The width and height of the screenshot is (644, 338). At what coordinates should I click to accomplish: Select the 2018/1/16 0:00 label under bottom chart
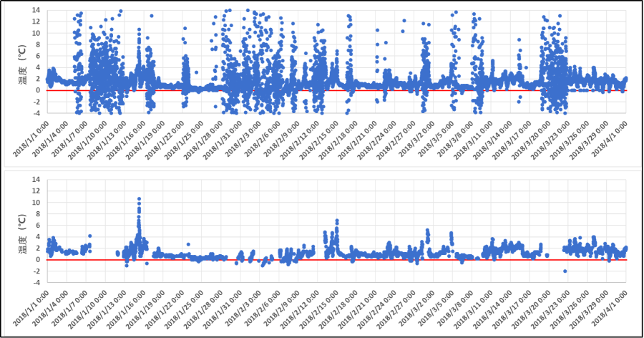coord(127,305)
